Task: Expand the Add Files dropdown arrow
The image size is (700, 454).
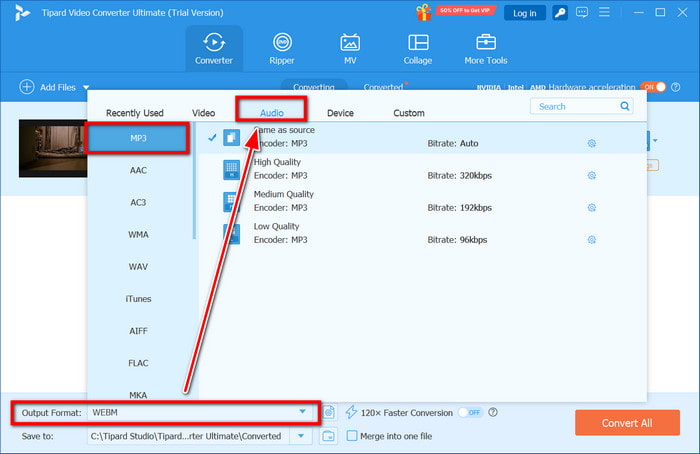Action: [86, 88]
